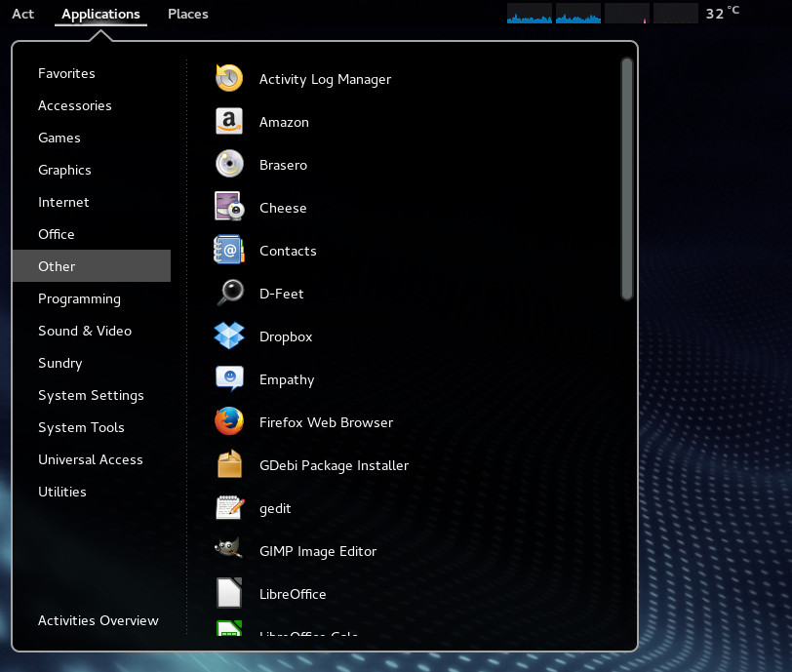Click the Dropbox box icon
792x672 pixels.
coord(229,336)
